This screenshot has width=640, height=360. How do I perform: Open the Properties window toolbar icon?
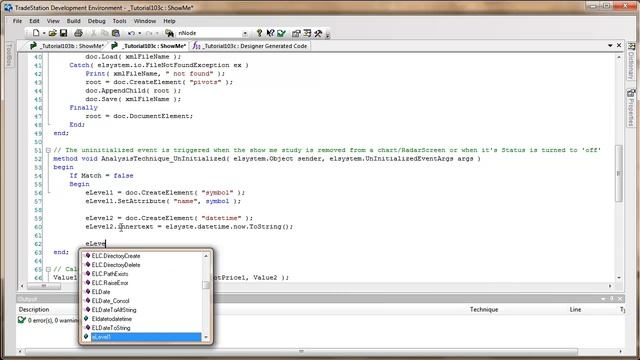coord(296,33)
